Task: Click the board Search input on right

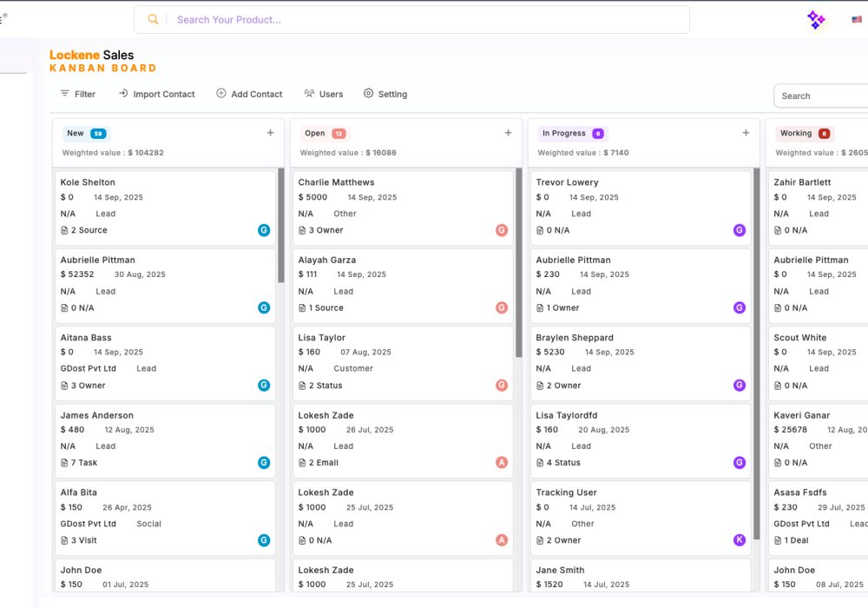Action: (x=820, y=96)
